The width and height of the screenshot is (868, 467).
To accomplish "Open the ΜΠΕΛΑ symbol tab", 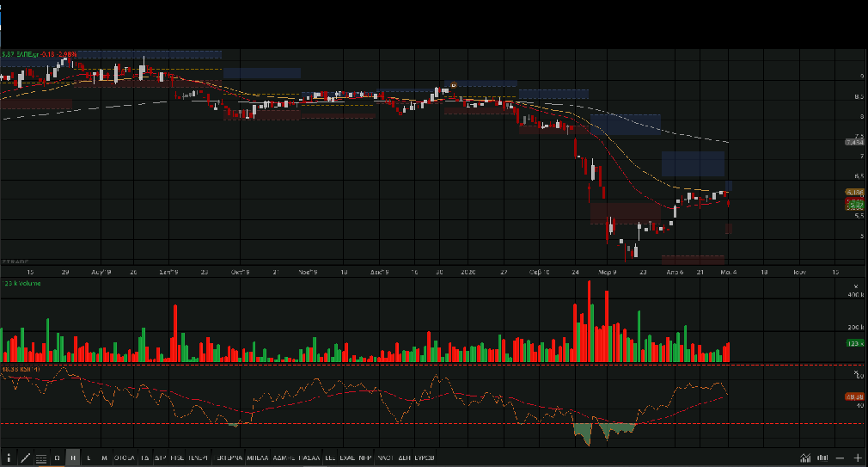I will pyautogui.click(x=258, y=458).
